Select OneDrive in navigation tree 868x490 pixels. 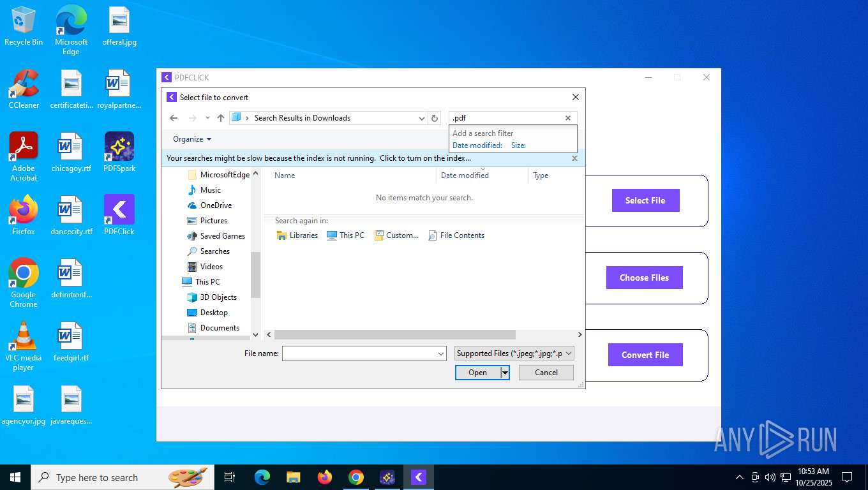[209, 205]
